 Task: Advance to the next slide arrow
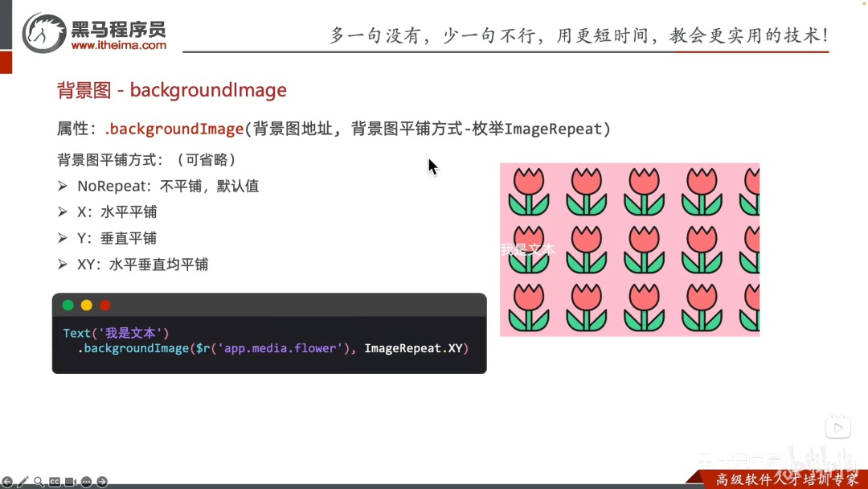click(x=102, y=482)
